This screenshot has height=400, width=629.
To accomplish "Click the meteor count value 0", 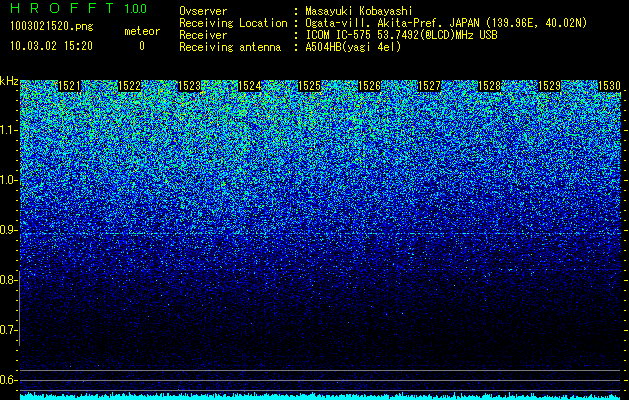I will coord(142,46).
